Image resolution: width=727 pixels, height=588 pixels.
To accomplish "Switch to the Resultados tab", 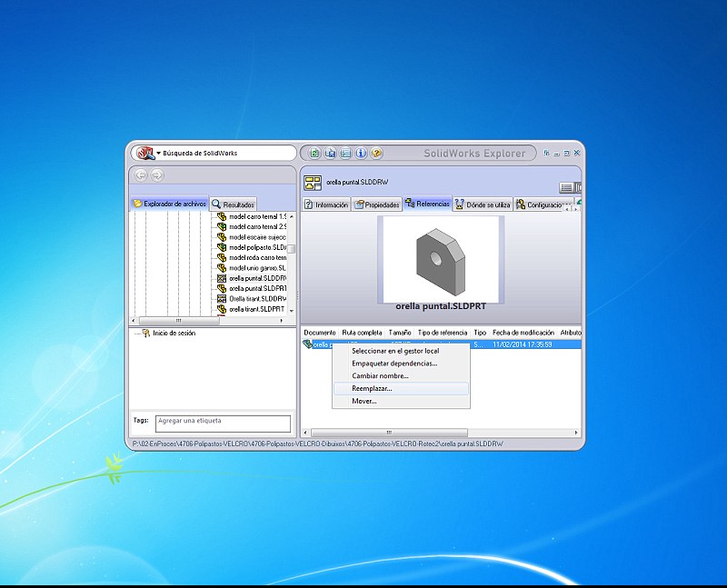I will pyautogui.click(x=233, y=204).
